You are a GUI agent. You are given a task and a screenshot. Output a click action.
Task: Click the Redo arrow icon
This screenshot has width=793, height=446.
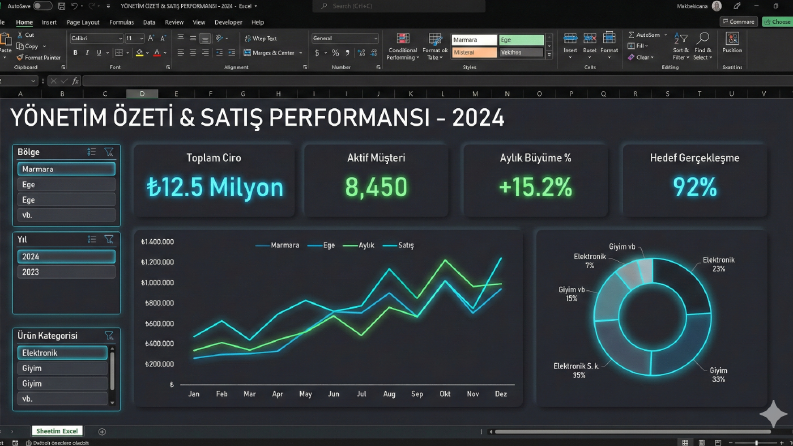92,6
